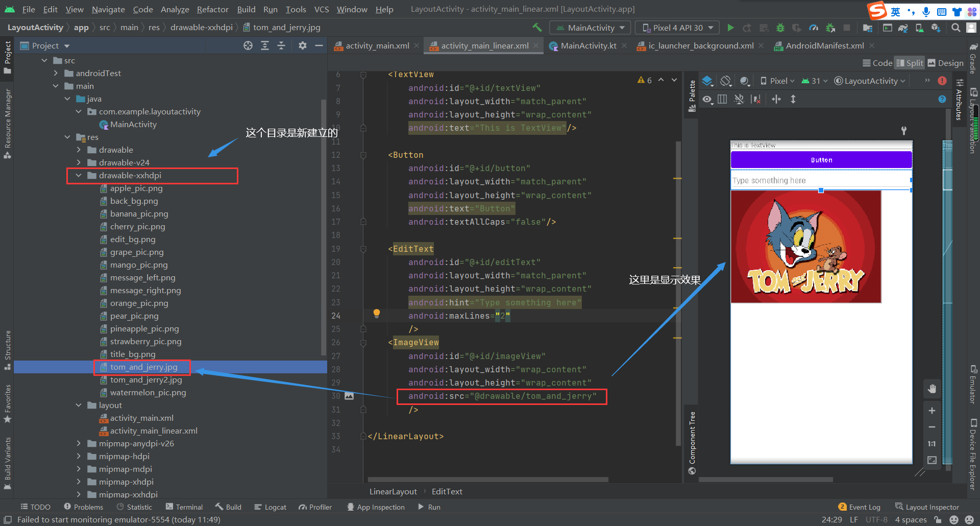Viewport: 980px width, 526px height.
Task: Click the LinearLayout breadcrumb
Action: tap(393, 491)
